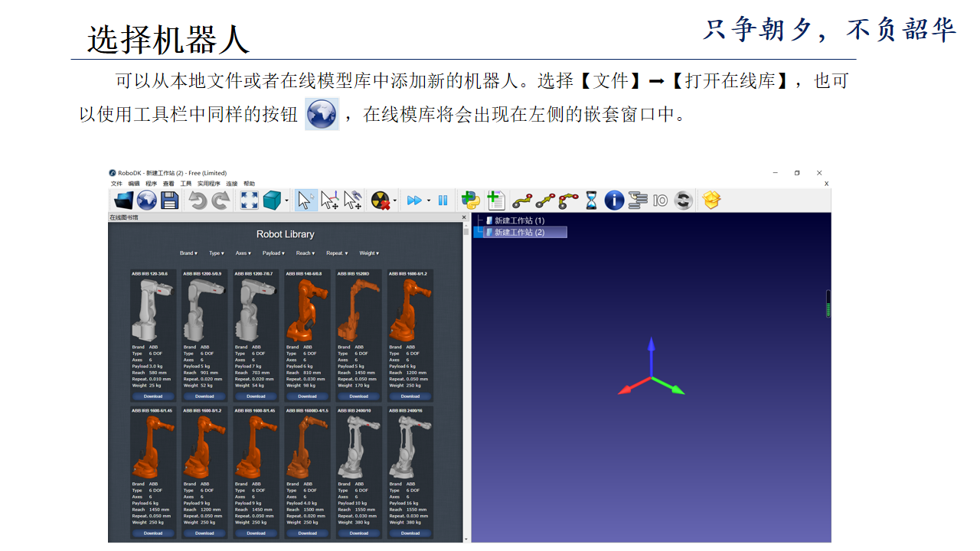Open the Brand filter dropdown
Viewport: 980px width, 551px height.
click(x=190, y=253)
